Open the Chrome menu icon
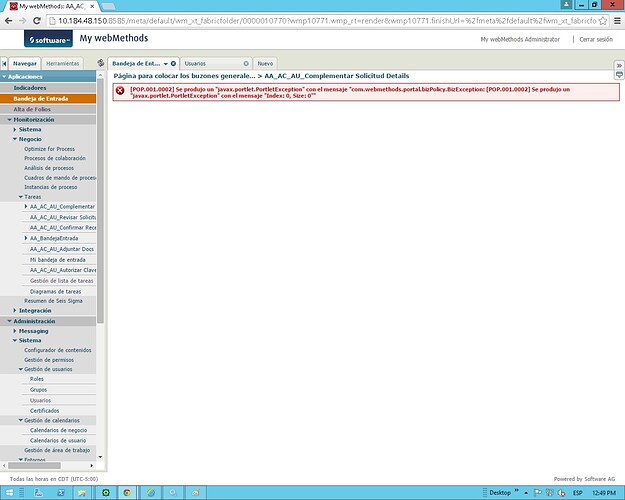This screenshot has width=625, height=500. pos(617,21)
